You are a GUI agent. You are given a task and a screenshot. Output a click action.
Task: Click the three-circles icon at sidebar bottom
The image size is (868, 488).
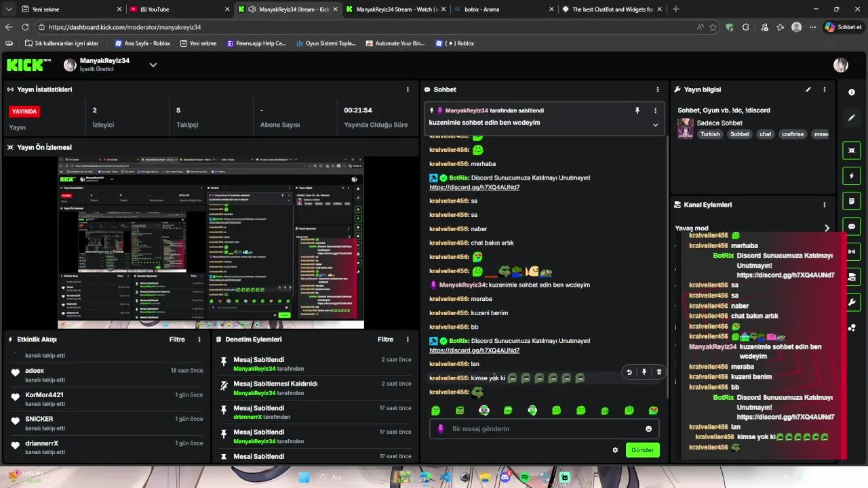point(852,328)
